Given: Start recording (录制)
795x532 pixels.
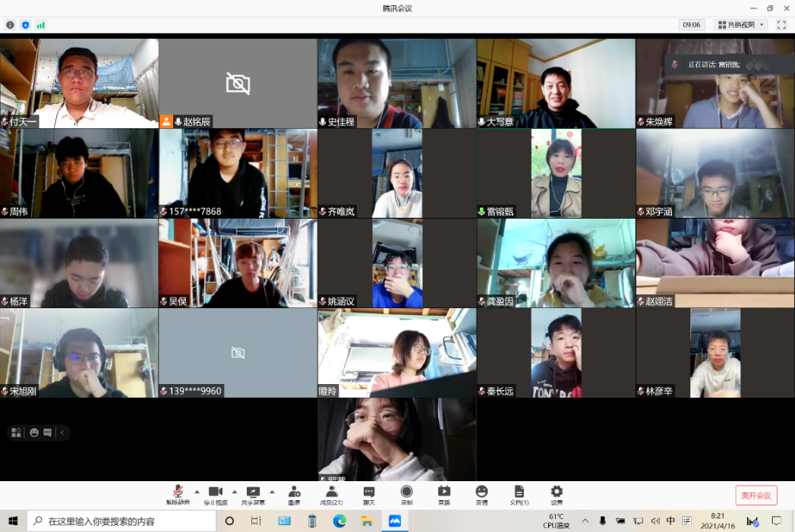Looking at the screenshot, I should (x=407, y=495).
